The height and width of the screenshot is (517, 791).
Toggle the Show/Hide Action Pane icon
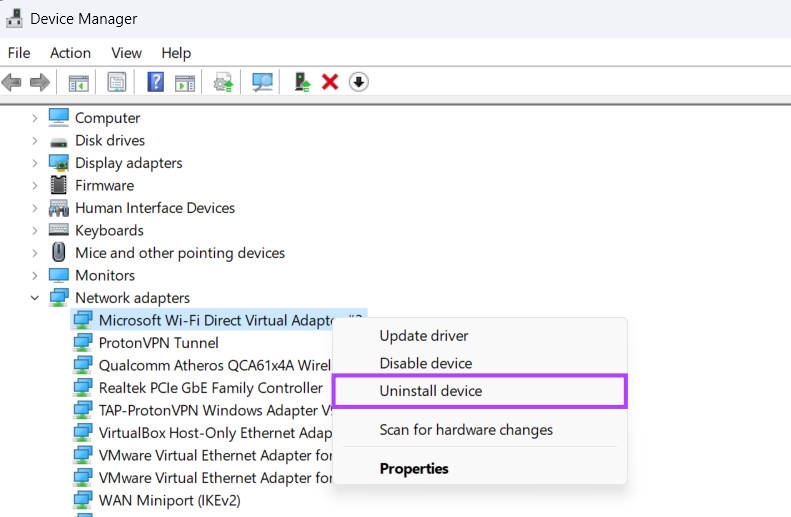185,82
